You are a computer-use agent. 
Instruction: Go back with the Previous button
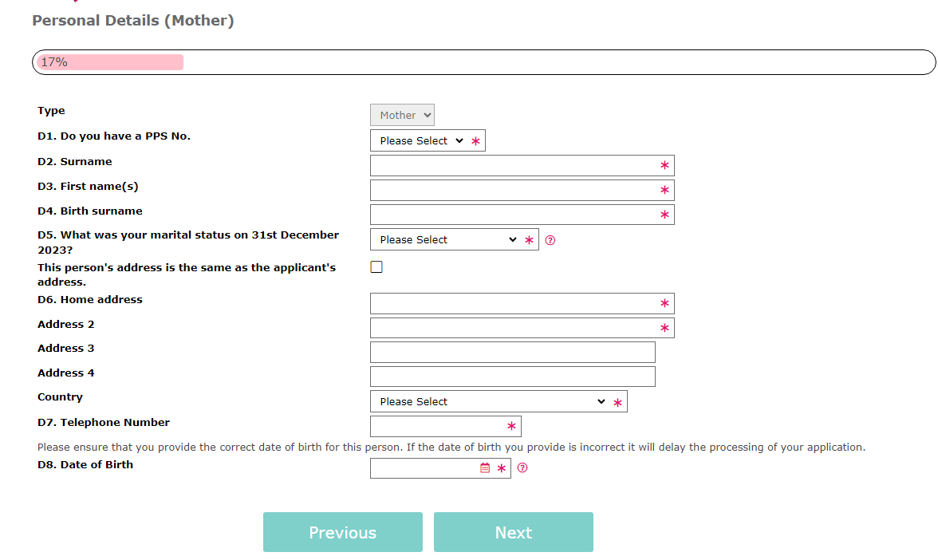[x=343, y=532]
